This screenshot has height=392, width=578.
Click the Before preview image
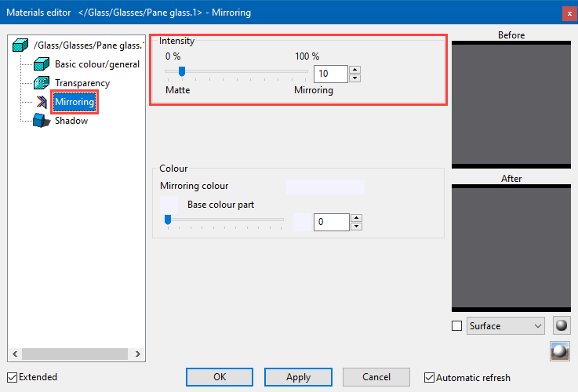click(x=511, y=104)
